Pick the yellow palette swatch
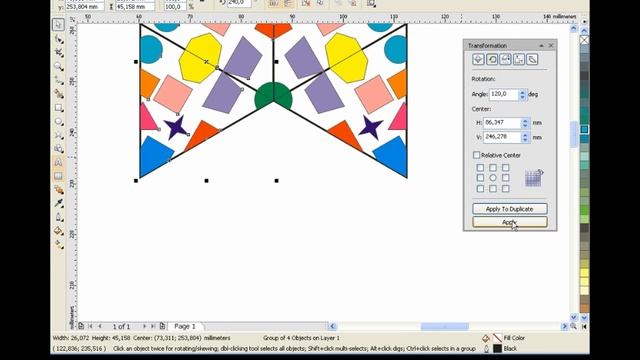 pyautogui.click(x=584, y=272)
